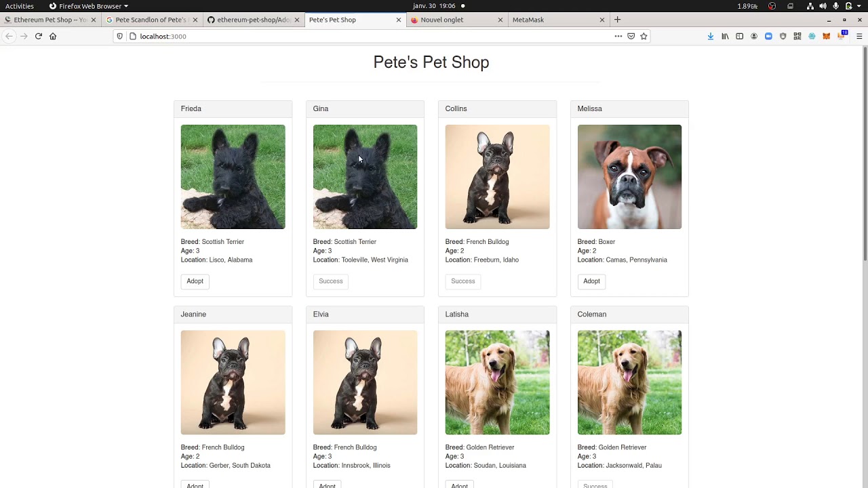868x488 pixels.
Task: Switch to Pete Scandlon Google search tab
Action: coord(151,20)
